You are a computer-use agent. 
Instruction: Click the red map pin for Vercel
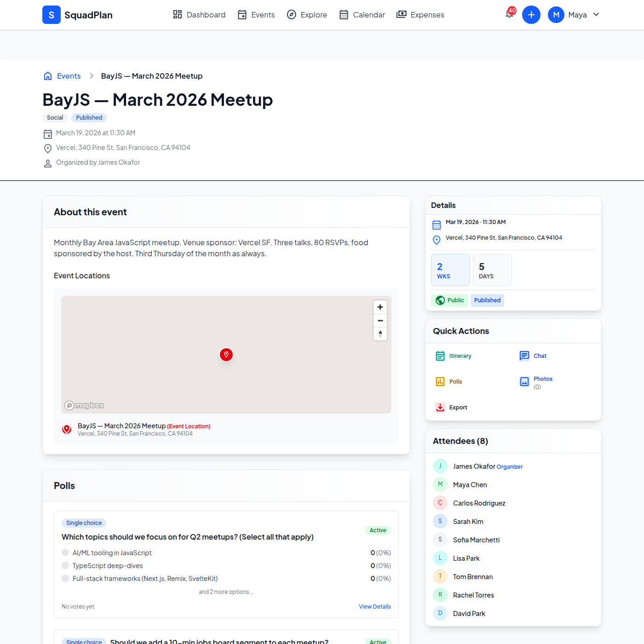pos(226,355)
